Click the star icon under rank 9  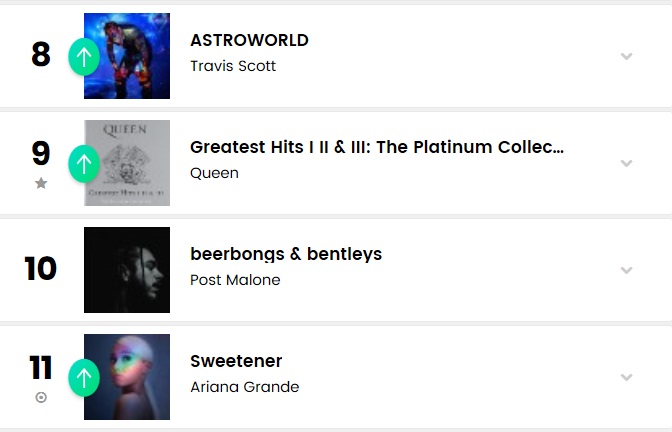pyautogui.click(x=41, y=183)
